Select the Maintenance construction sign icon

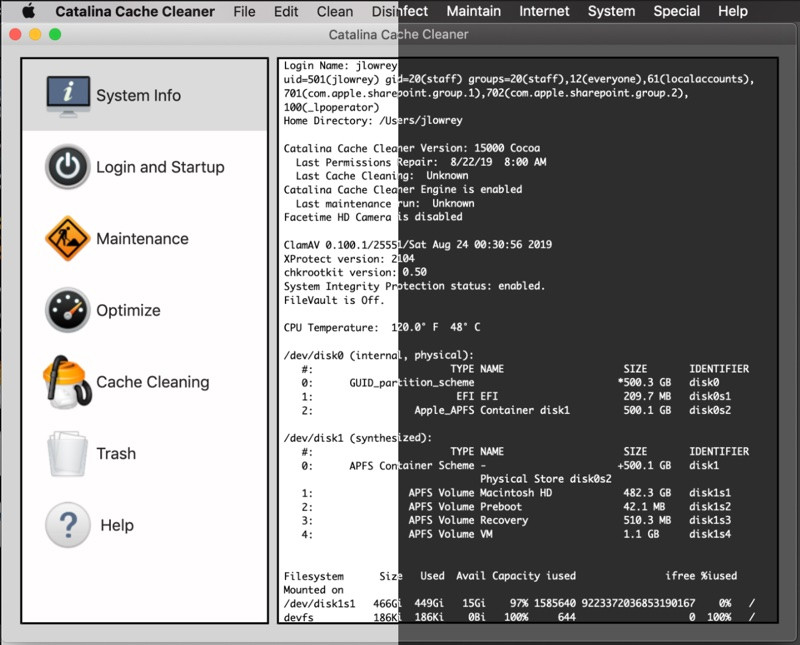tap(68, 238)
